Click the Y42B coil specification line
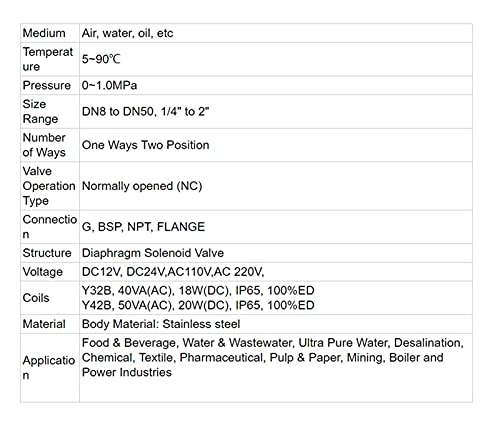 [x=198, y=305]
